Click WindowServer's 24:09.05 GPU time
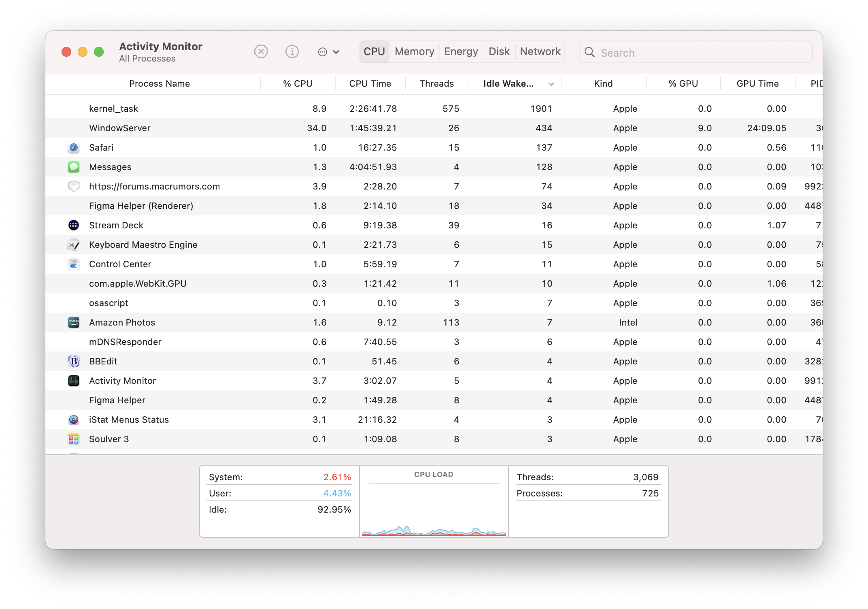Image resolution: width=868 pixels, height=609 pixels. click(767, 128)
